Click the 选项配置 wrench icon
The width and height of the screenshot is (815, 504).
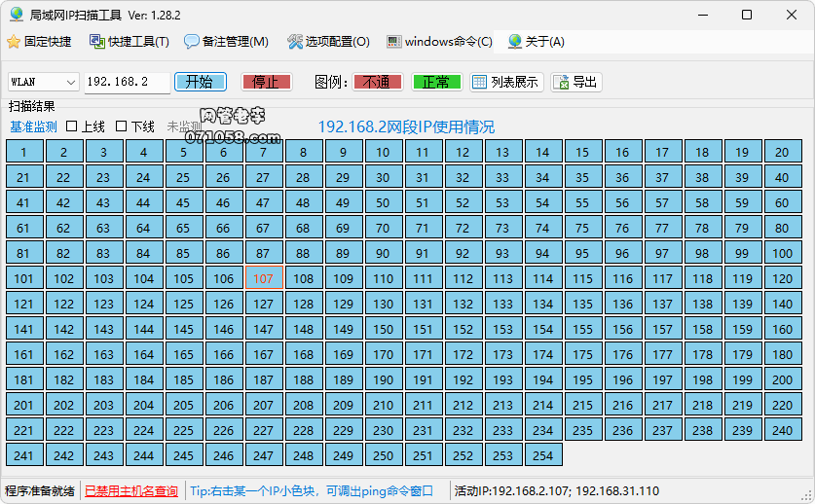(x=295, y=42)
